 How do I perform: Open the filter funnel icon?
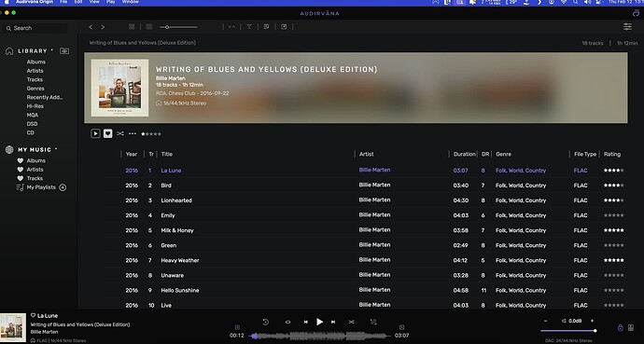(x=249, y=27)
